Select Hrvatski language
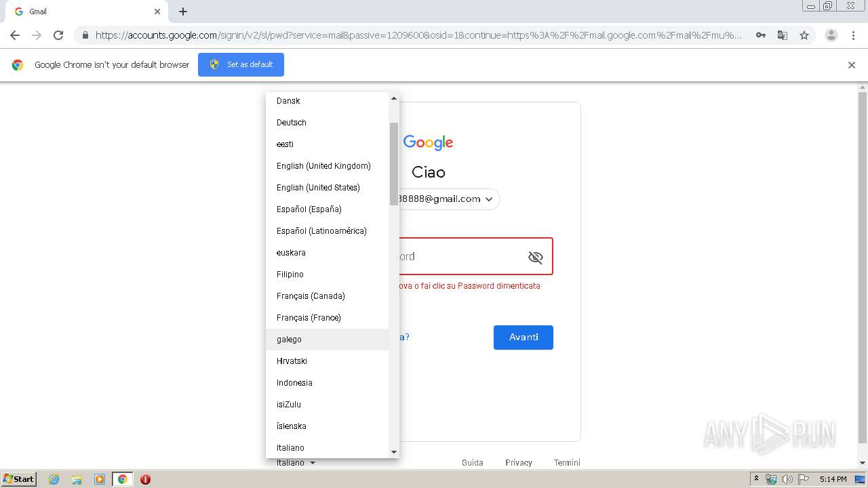868x488 pixels. (327, 361)
